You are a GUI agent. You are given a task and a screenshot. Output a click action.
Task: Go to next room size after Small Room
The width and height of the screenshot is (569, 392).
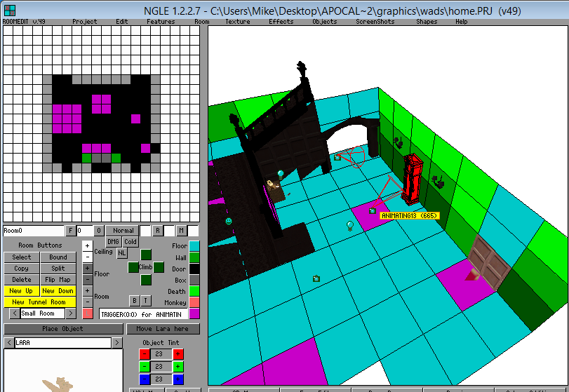(71, 313)
